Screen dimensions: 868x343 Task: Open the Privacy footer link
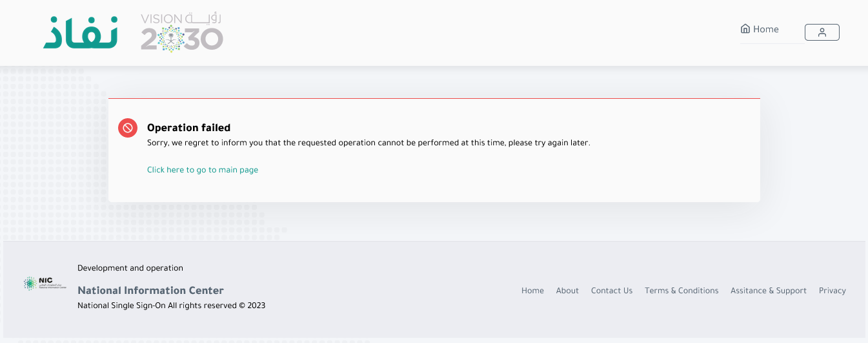click(x=833, y=291)
